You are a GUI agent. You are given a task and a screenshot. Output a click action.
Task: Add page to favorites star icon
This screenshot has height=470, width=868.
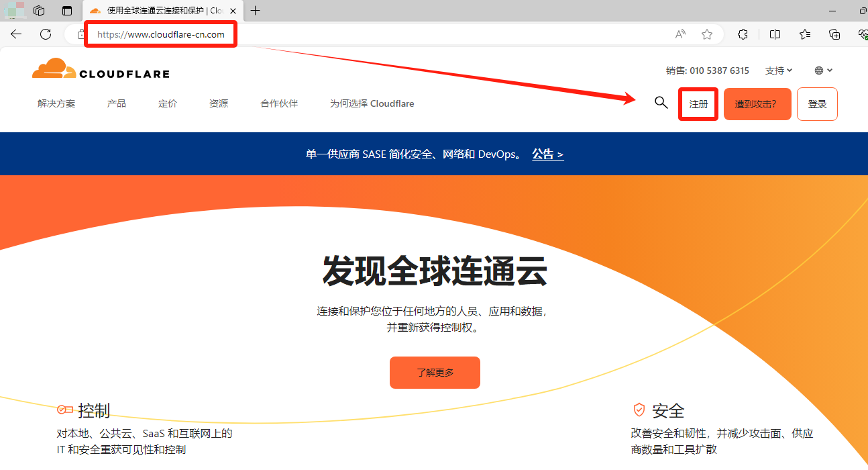click(706, 34)
